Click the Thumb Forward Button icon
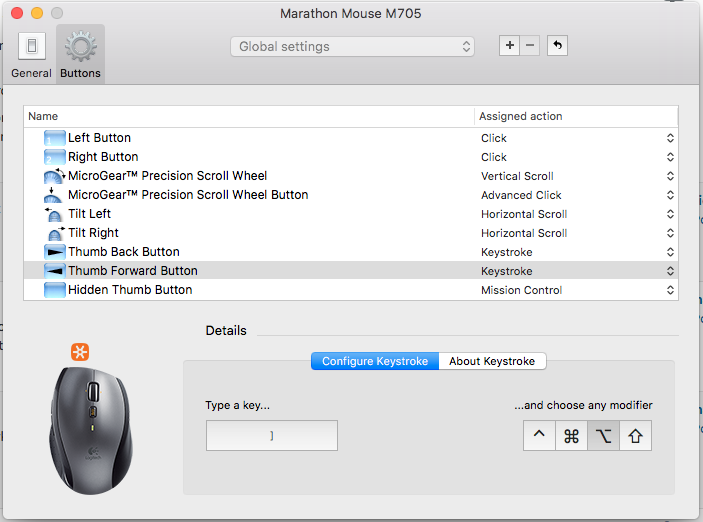The image size is (703, 522). [x=55, y=271]
